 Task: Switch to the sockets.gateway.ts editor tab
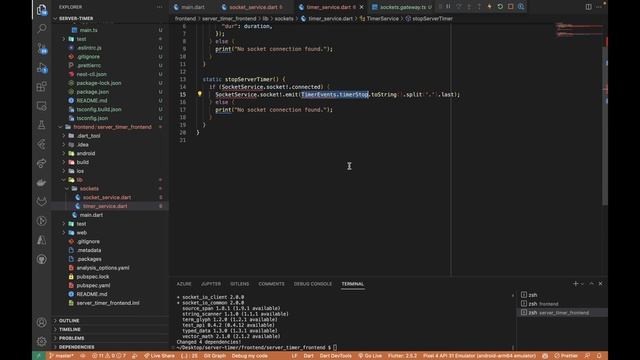pos(402,7)
